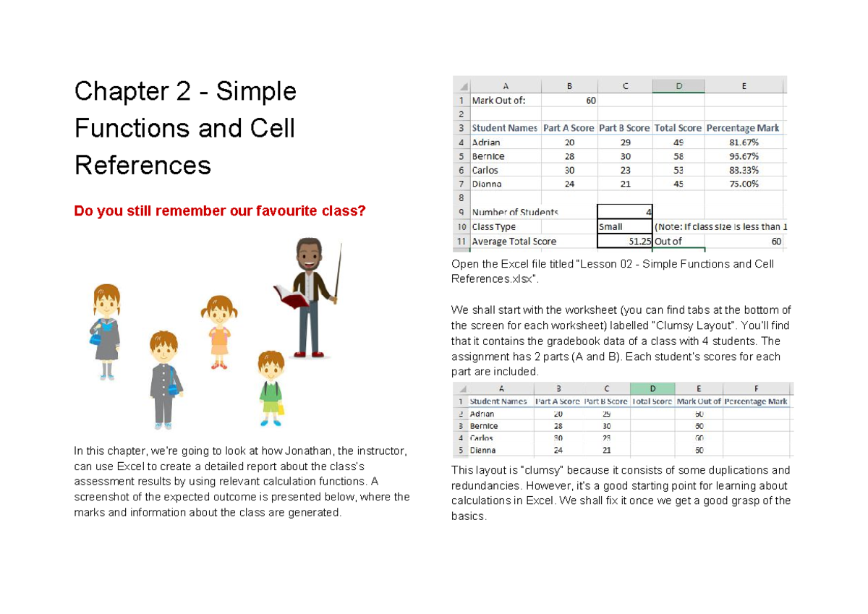
Task: Select column E header above Percentage Mark
Action: 744,85
